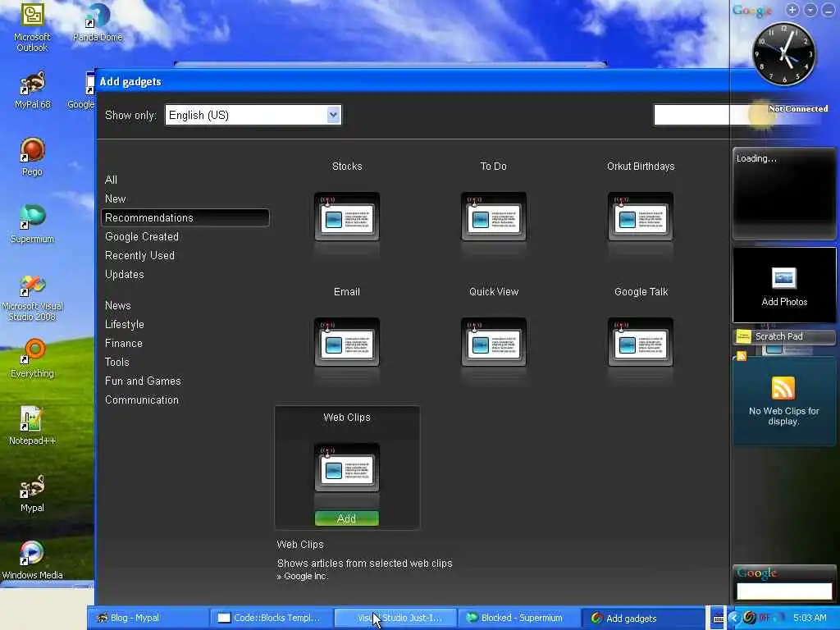The height and width of the screenshot is (630, 840).
Task: Switch to Blog - Mypal taskbar window
Action: (x=148, y=618)
